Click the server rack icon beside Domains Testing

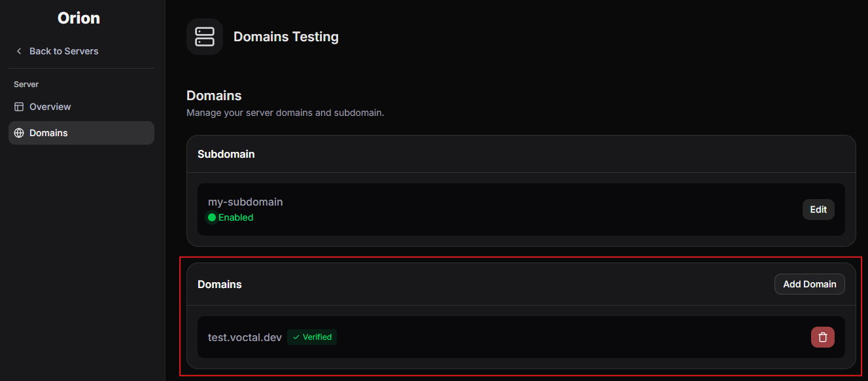click(x=205, y=37)
